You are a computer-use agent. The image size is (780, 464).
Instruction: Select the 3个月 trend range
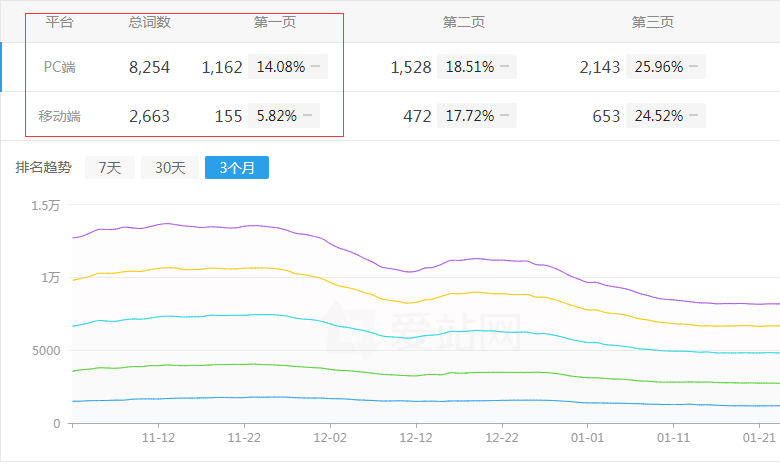pos(236,168)
